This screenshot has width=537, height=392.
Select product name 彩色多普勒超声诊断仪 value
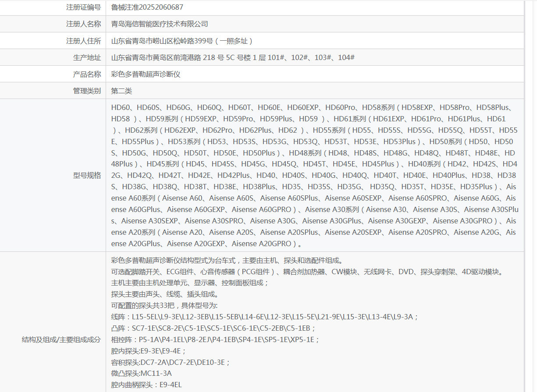coord(146,74)
